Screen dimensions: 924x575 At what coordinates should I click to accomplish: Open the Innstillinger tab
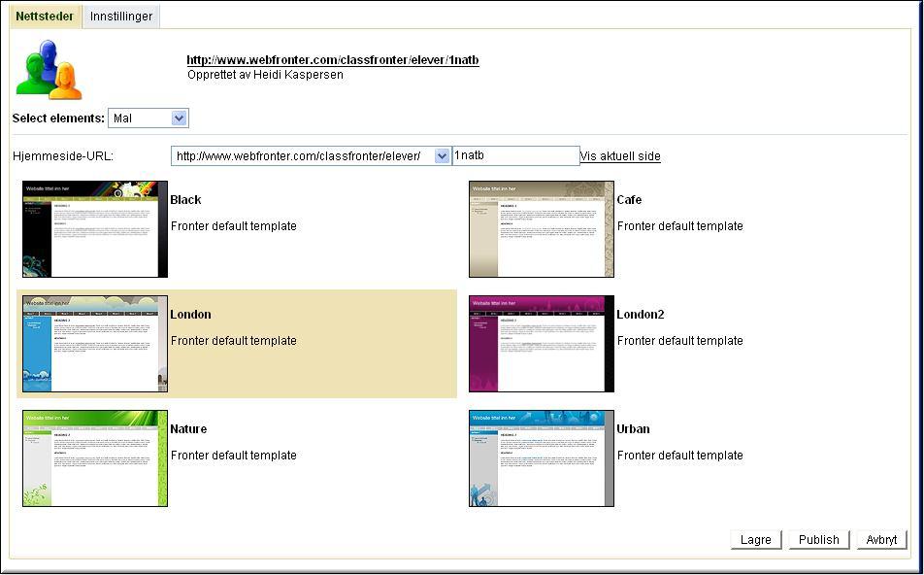pyautogui.click(x=120, y=17)
